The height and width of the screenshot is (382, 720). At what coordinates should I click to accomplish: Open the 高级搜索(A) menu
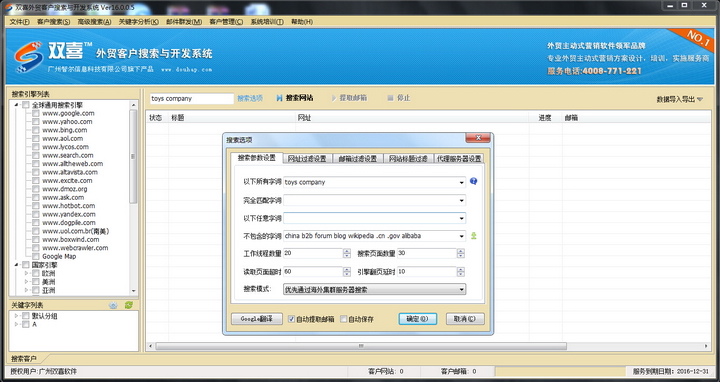coord(94,22)
